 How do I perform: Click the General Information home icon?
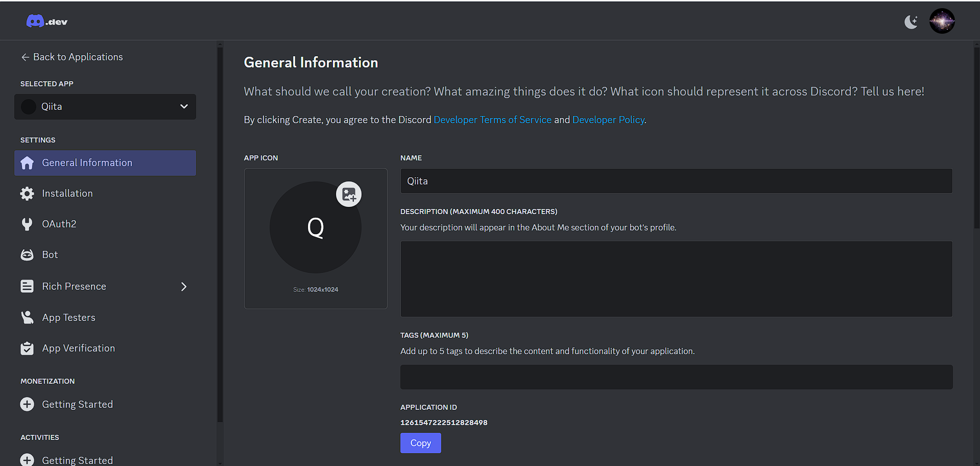point(27,162)
